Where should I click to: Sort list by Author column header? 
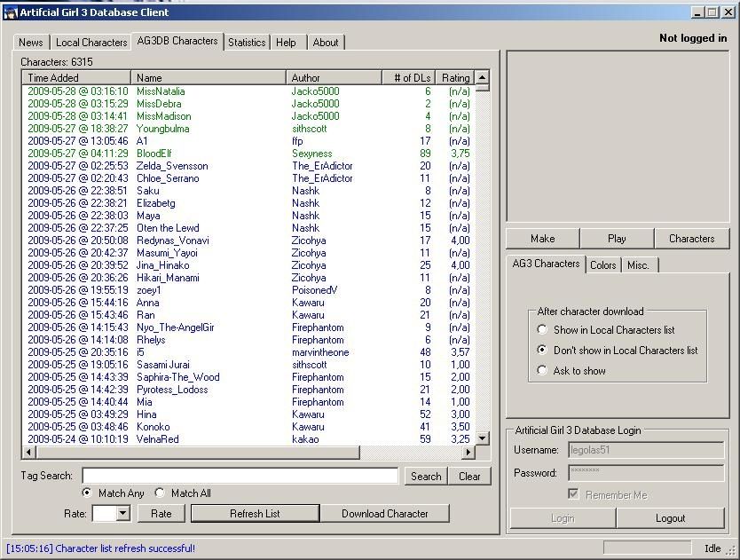334,78
